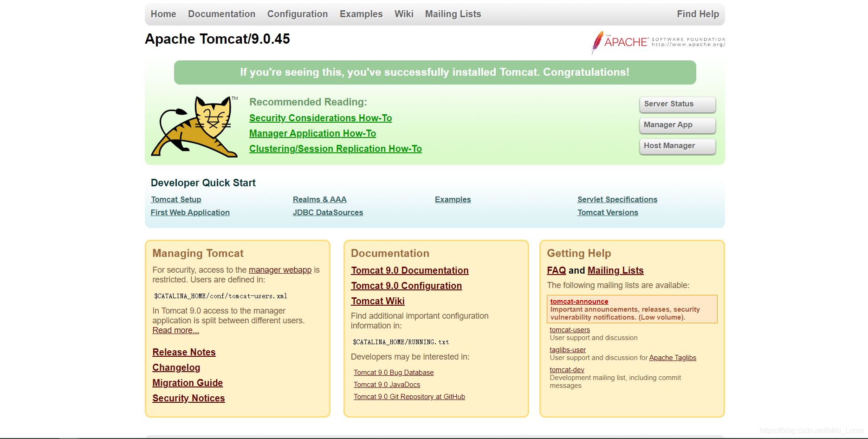Follow the Tomcat Setup link
The width and height of the screenshot is (868, 439).
point(176,199)
